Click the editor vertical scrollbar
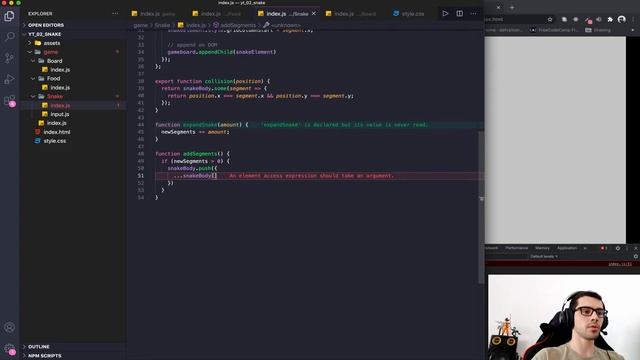This screenshot has width=640, height=360. [481, 208]
